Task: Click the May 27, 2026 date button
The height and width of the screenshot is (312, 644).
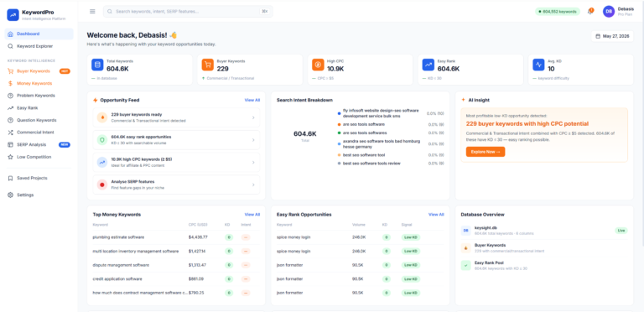Action: [x=612, y=36]
